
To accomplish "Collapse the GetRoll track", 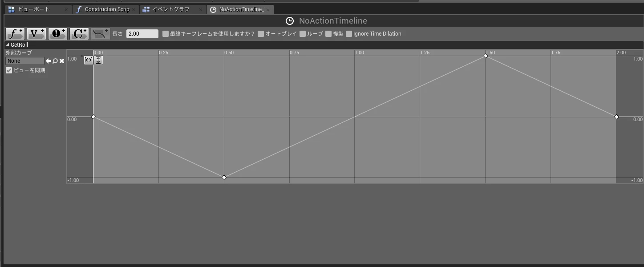I will coord(7,45).
